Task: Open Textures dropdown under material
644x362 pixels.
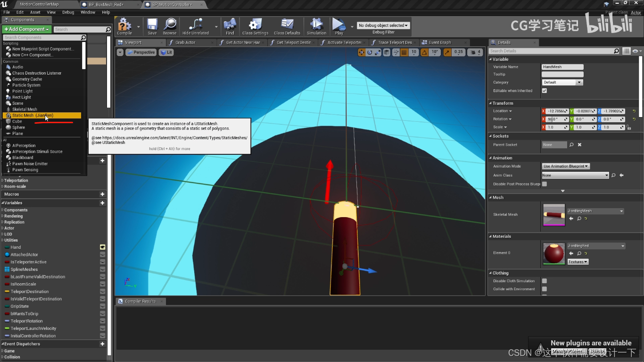Action: (x=578, y=261)
